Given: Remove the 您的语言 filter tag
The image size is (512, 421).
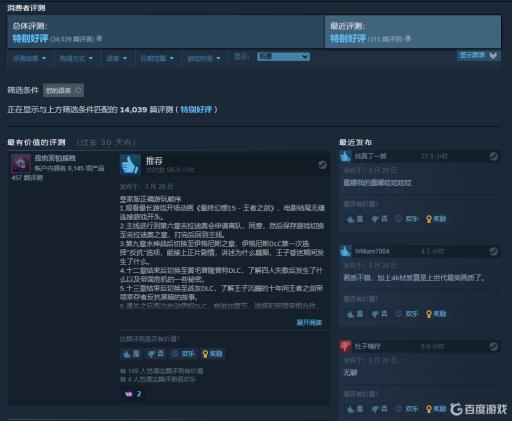Looking at the screenshot, I should click(78, 90).
